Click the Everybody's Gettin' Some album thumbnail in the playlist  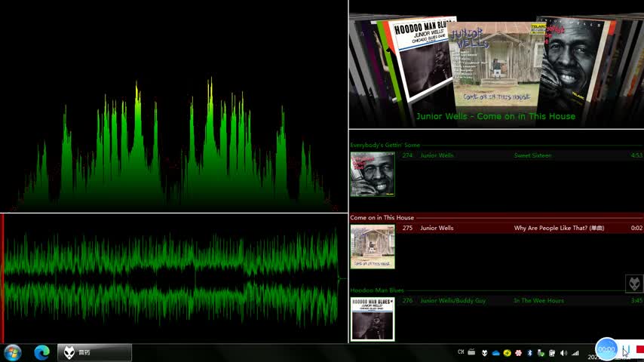(373, 174)
